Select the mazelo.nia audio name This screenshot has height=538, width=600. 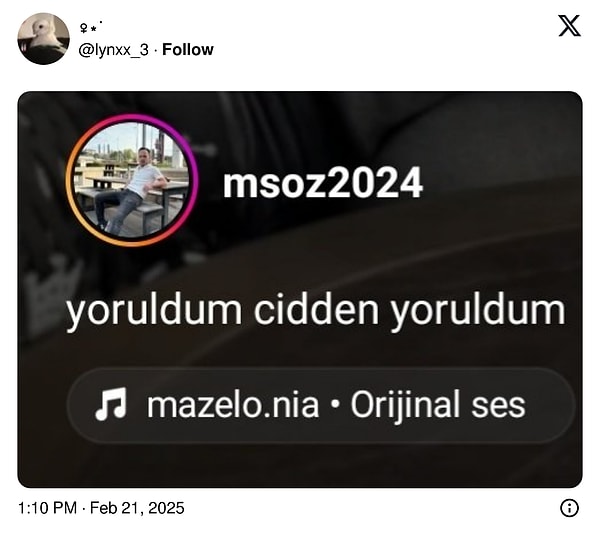click(x=233, y=405)
